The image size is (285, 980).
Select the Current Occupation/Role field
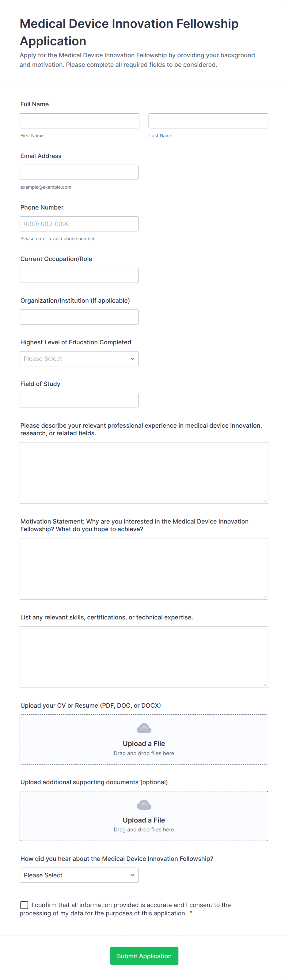(79, 275)
